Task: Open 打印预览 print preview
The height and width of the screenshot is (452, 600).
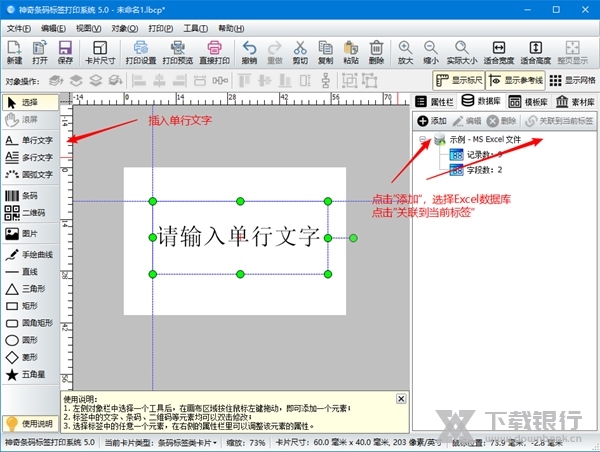Action: click(178, 52)
